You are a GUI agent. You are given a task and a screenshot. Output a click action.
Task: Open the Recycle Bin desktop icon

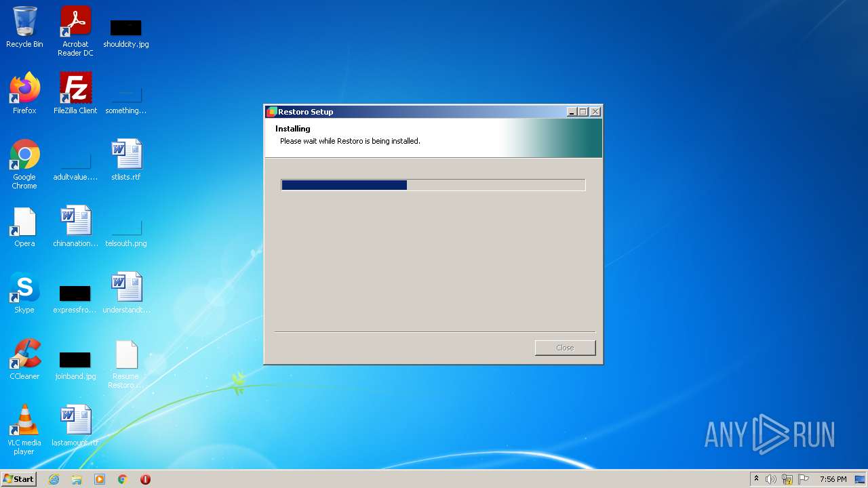[x=24, y=27]
